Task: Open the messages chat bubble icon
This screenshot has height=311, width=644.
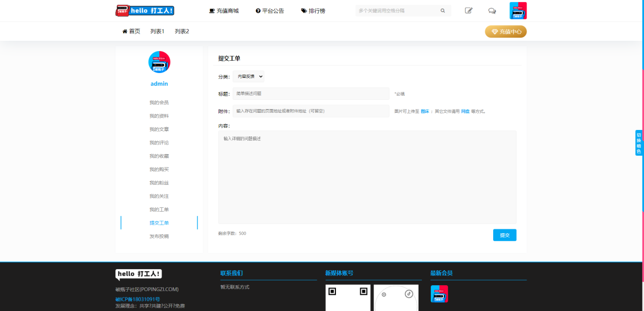Action: (x=492, y=11)
